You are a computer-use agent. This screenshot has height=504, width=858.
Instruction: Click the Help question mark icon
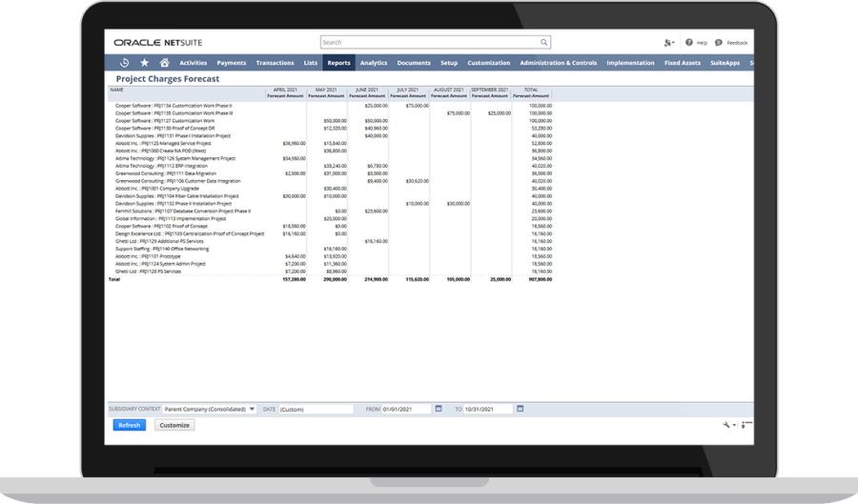point(689,42)
